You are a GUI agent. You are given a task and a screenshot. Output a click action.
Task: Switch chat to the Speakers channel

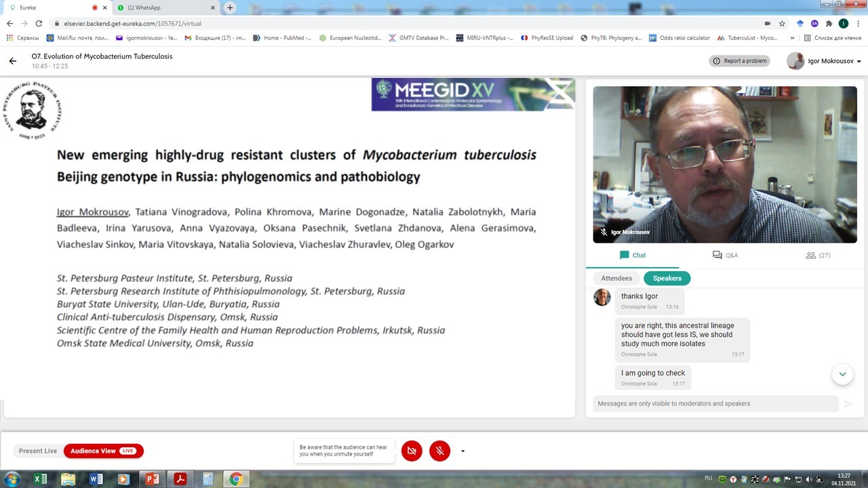(667, 278)
